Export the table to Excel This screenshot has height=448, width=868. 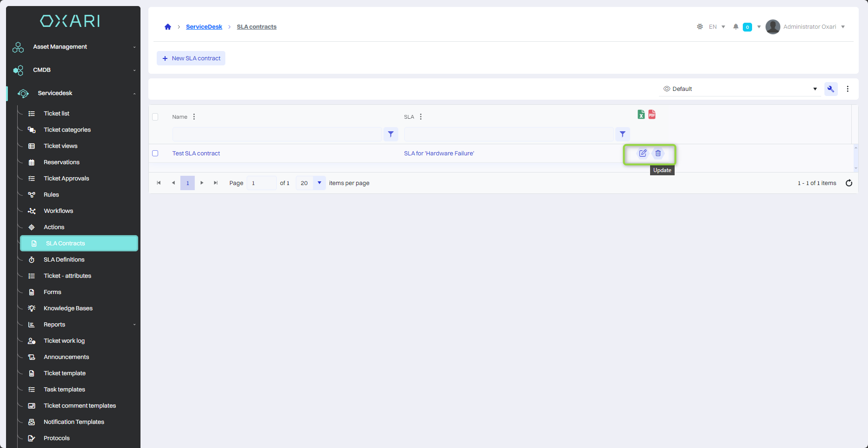[x=641, y=115]
